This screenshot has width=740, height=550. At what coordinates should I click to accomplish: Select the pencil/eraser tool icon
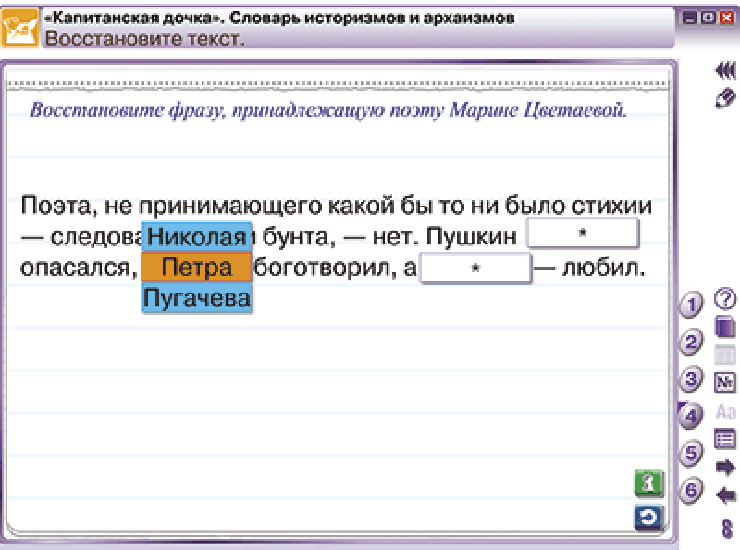pos(725,98)
